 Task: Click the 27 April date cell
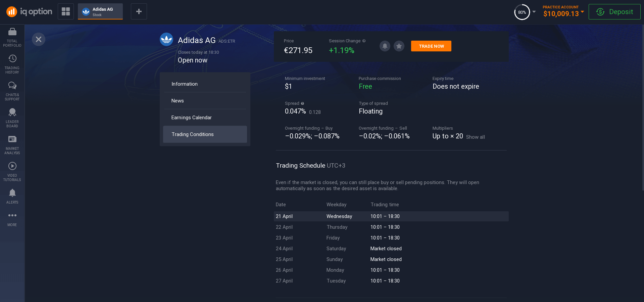284,281
